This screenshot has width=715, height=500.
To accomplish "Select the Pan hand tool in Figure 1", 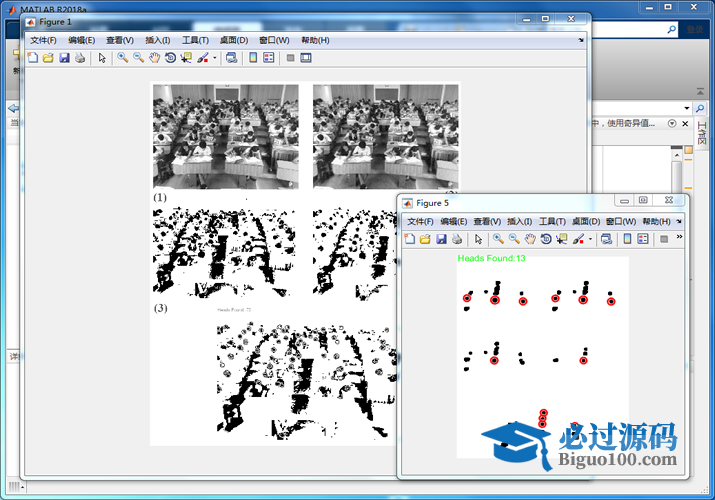I will coord(155,58).
